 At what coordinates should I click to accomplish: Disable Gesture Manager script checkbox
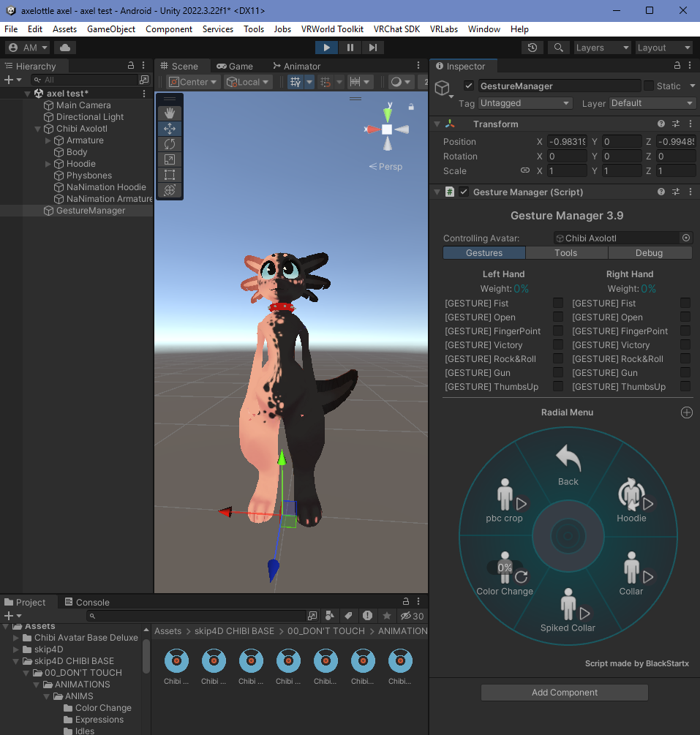[x=464, y=192]
